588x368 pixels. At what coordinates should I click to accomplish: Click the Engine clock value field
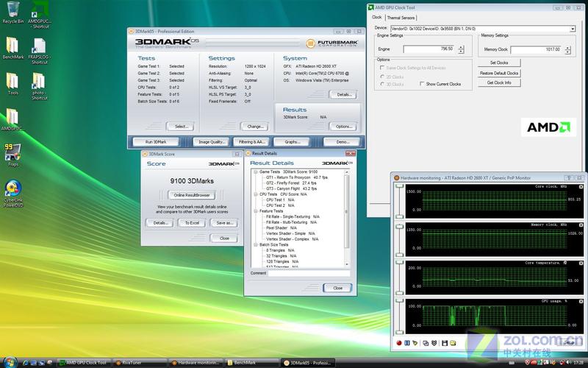pyautogui.click(x=429, y=49)
